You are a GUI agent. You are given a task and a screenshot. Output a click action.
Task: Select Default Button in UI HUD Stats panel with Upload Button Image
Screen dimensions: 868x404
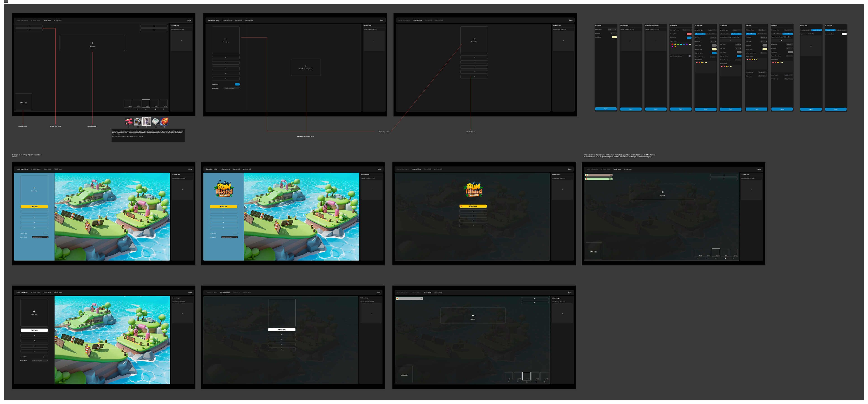pos(725,34)
